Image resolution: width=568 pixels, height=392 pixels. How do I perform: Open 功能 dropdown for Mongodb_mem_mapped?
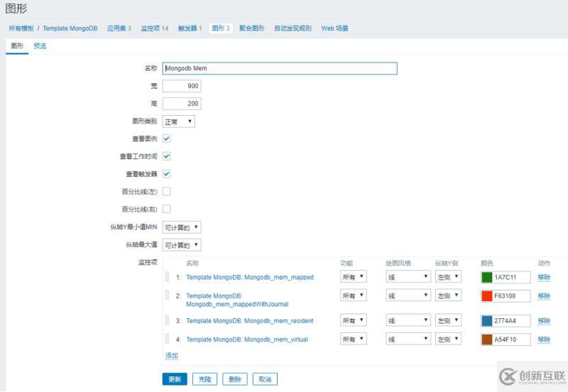(353, 277)
